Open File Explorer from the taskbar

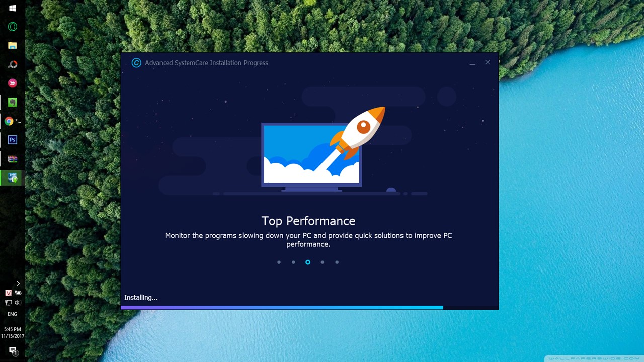(12, 46)
